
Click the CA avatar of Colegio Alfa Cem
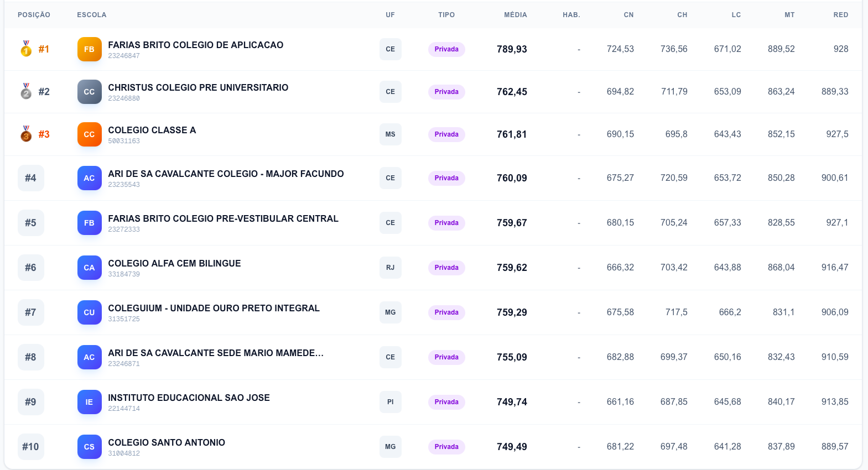89,268
